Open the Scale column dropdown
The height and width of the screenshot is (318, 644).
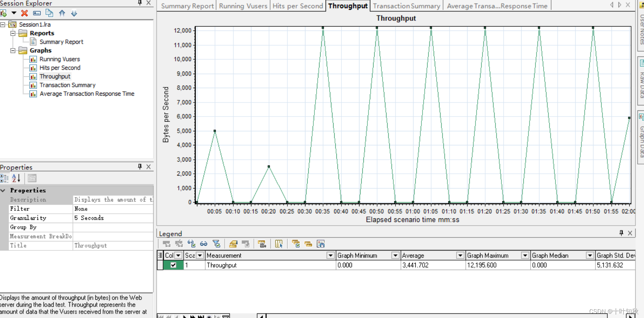pyautogui.click(x=200, y=255)
